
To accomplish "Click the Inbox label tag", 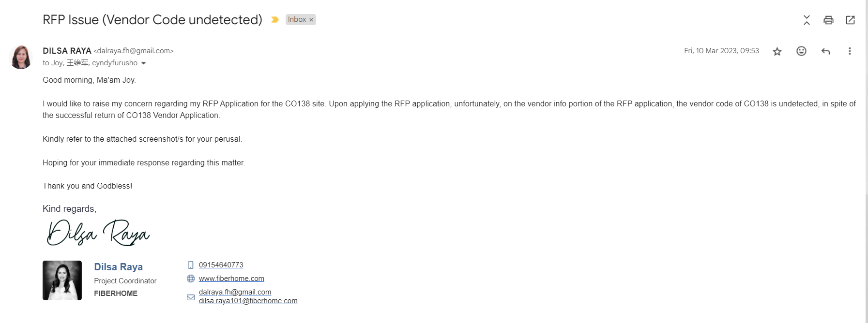I will pyautogui.click(x=297, y=20).
